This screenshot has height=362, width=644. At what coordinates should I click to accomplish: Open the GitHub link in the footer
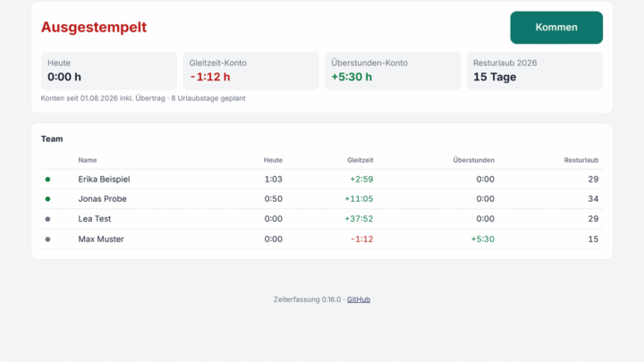tap(358, 299)
